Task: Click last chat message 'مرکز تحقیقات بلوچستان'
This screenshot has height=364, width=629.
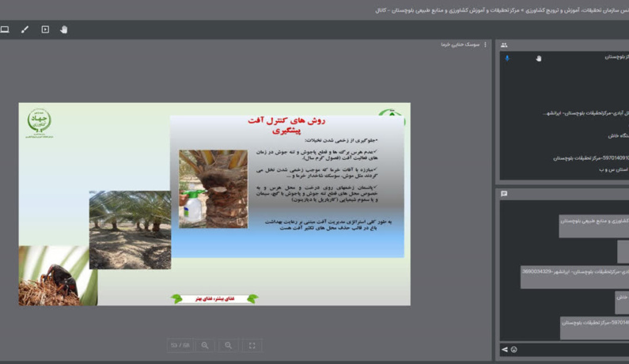Action: pos(595,328)
